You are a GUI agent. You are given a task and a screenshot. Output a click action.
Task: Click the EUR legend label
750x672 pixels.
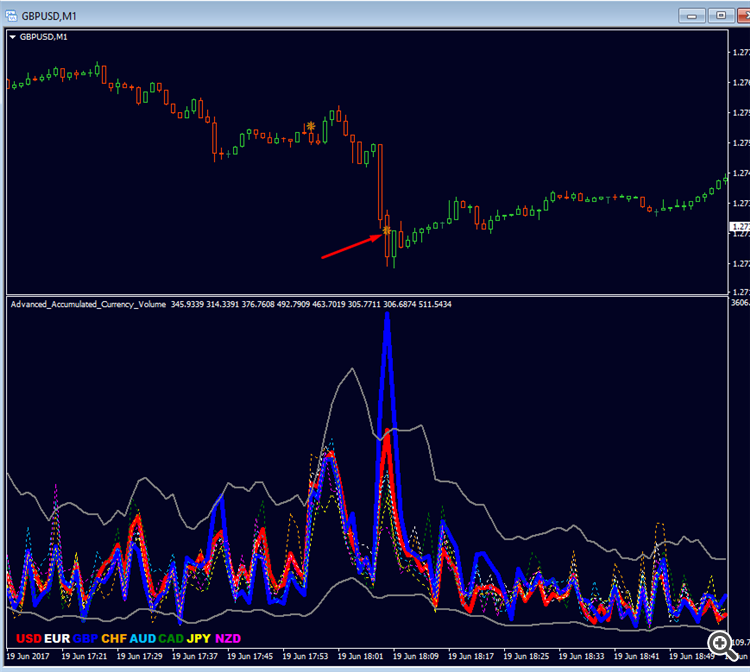[57, 639]
